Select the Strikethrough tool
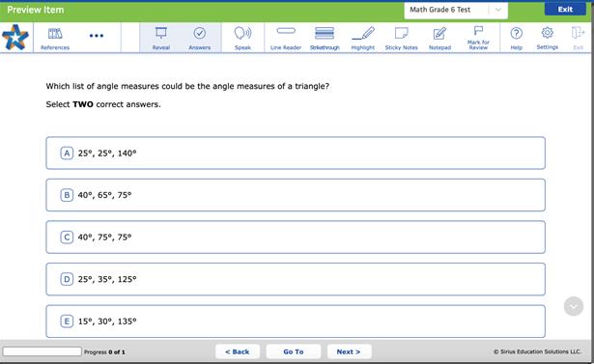The image size is (594, 364). pos(325,39)
